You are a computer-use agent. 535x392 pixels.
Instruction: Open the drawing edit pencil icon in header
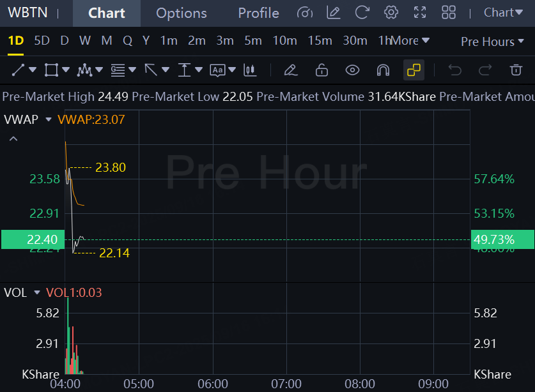click(x=334, y=13)
